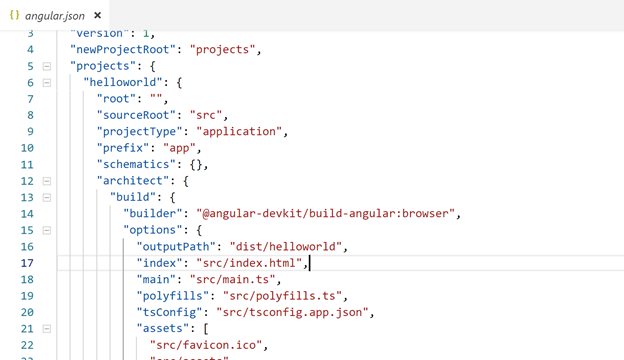
Task: Click the "helloworld" key
Action: tap(123, 82)
